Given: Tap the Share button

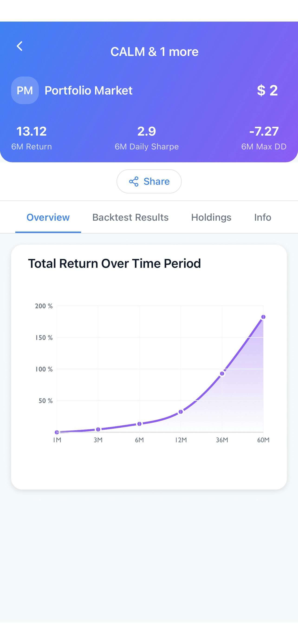Looking at the screenshot, I should click(x=149, y=182).
